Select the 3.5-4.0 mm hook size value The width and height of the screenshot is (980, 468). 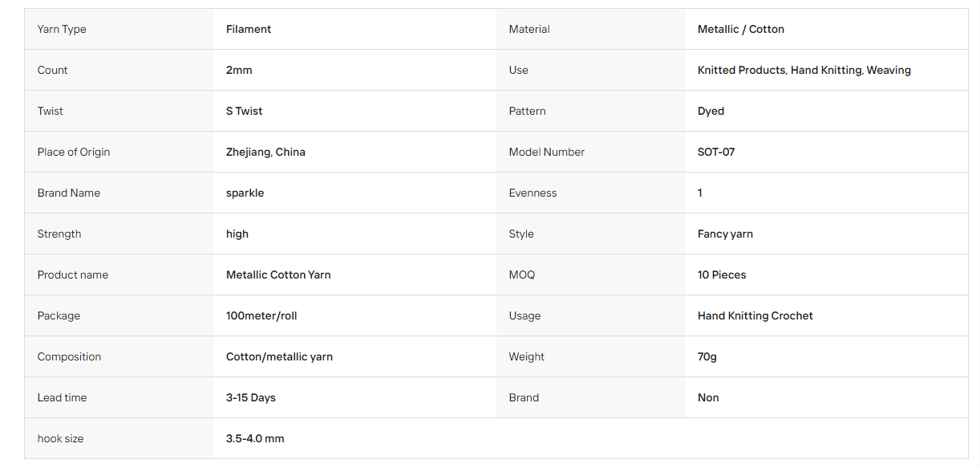click(x=255, y=438)
